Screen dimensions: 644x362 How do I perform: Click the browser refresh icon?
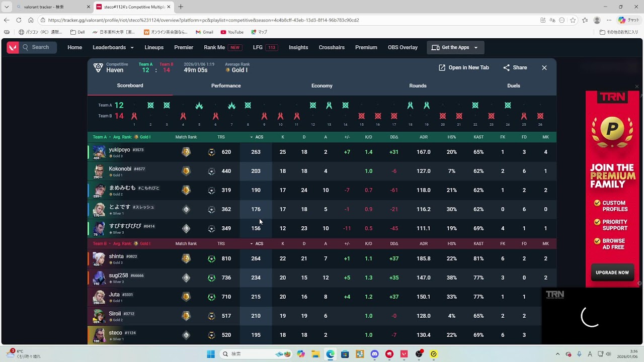pyautogui.click(x=19, y=20)
